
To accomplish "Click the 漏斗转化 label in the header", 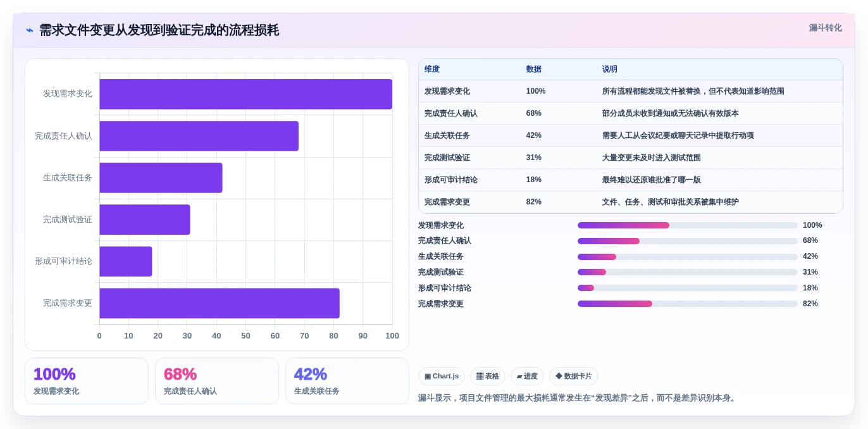I will click(x=825, y=28).
